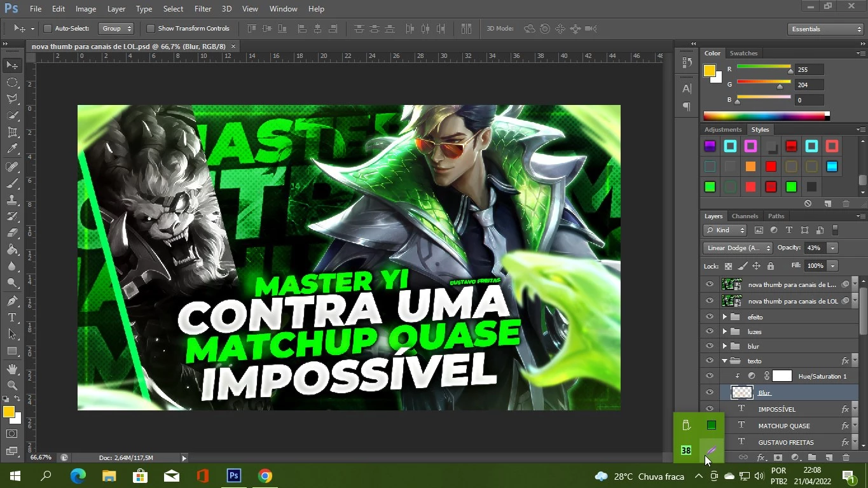Select the Hand tool
This screenshot has width=868, height=488.
(12, 369)
